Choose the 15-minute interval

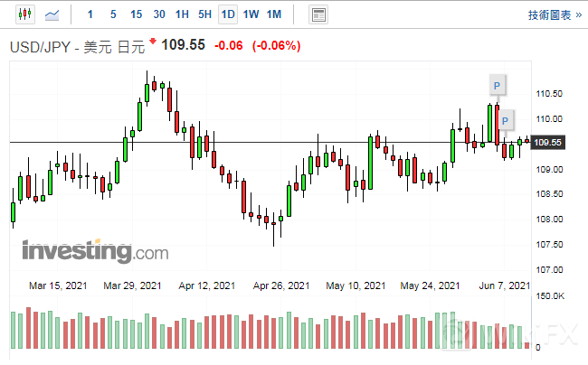[136, 14]
